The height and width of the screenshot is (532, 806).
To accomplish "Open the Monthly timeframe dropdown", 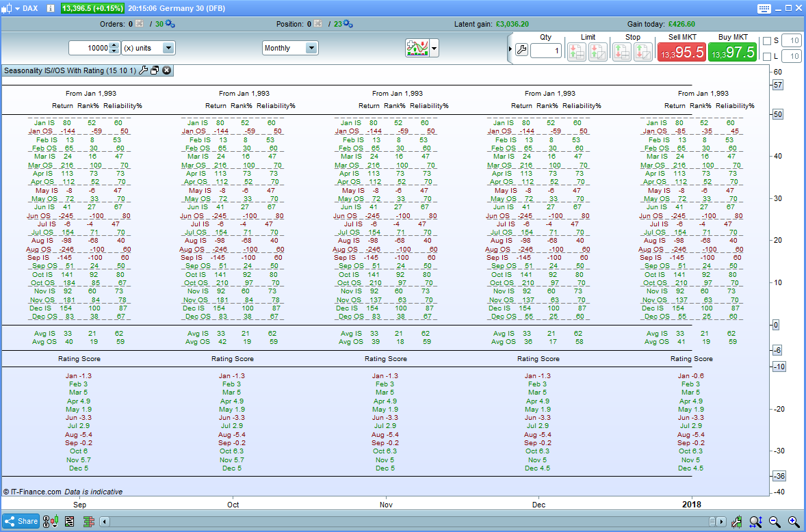I will coord(311,48).
